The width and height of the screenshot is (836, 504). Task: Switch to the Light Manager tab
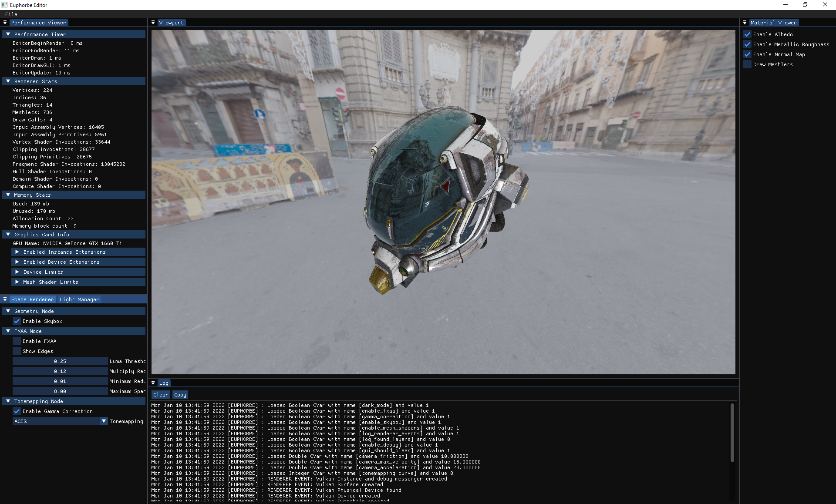click(x=79, y=299)
